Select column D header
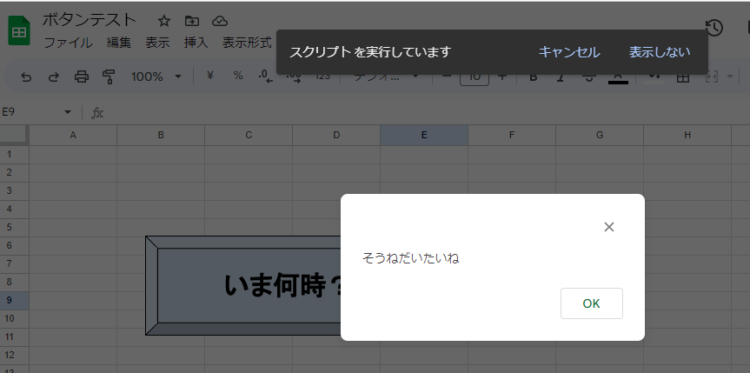This screenshot has height=373, width=750. coord(336,135)
